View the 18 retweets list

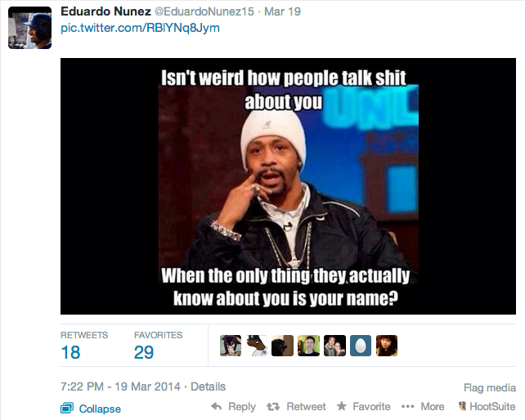pyautogui.click(x=84, y=345)
